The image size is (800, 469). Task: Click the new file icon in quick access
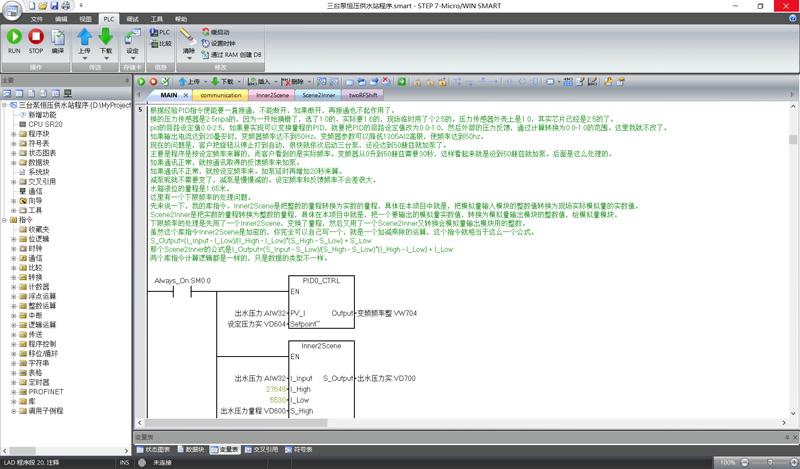(32, 6)
